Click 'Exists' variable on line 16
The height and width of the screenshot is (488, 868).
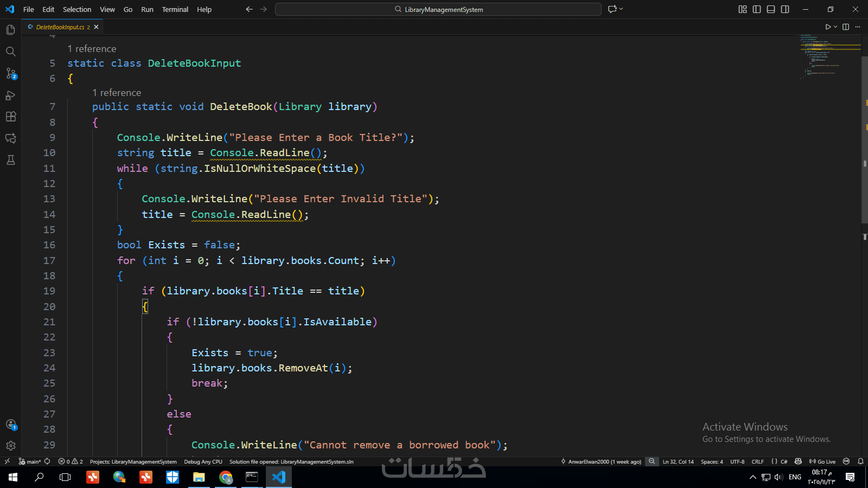point(167,245)
